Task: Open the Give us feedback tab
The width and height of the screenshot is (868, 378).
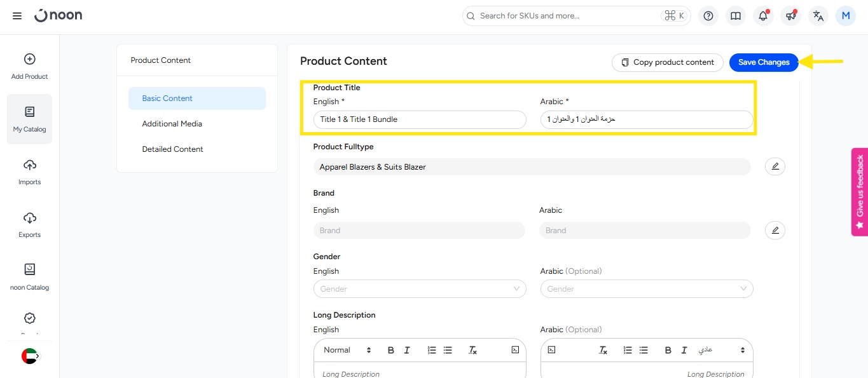Action: pyautogui.click(x=860, y=191)
